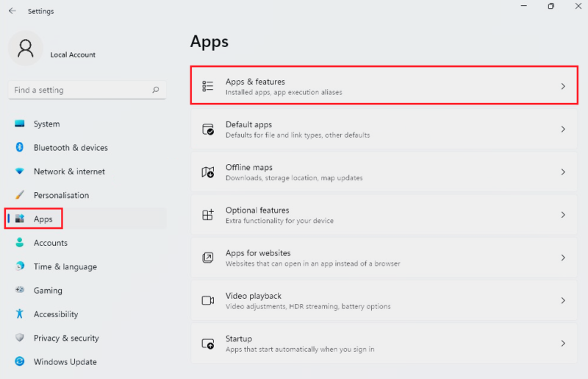This screenshot has height=379, width=588.
Task: Click the Local Account profile avatar
Action: (x=26, y=49)
